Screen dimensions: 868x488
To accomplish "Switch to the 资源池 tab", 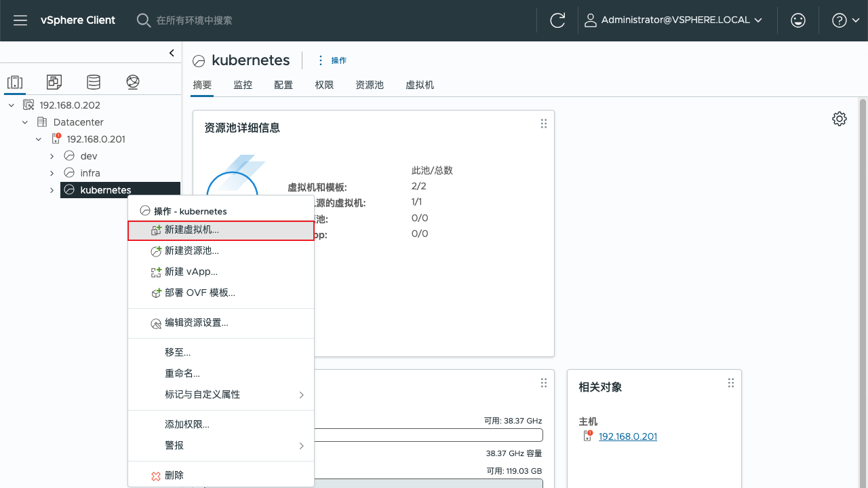I will click(370, 85).
